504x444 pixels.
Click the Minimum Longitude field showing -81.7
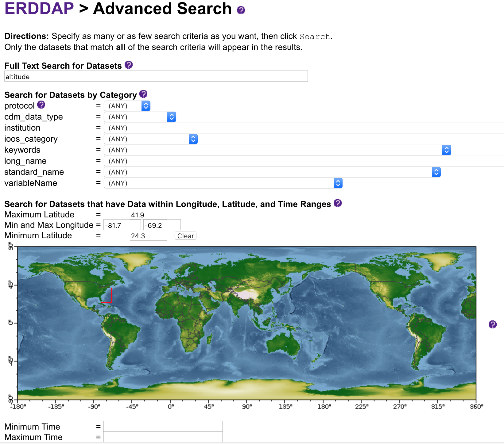122,225
